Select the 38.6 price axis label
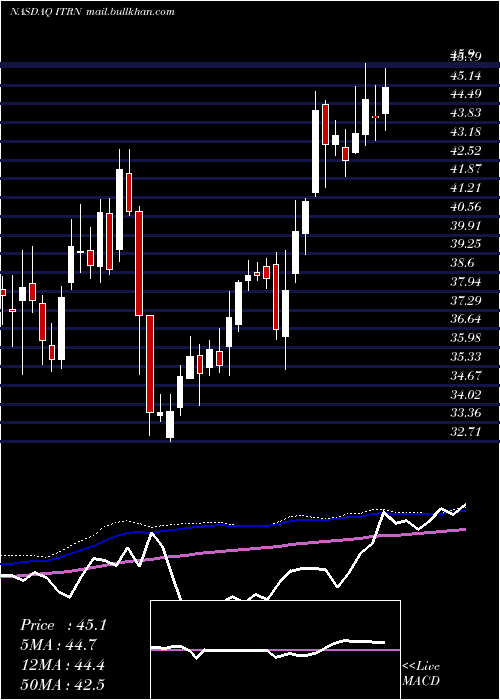Screen dimensions: 500x700 [x=462, y=262]
